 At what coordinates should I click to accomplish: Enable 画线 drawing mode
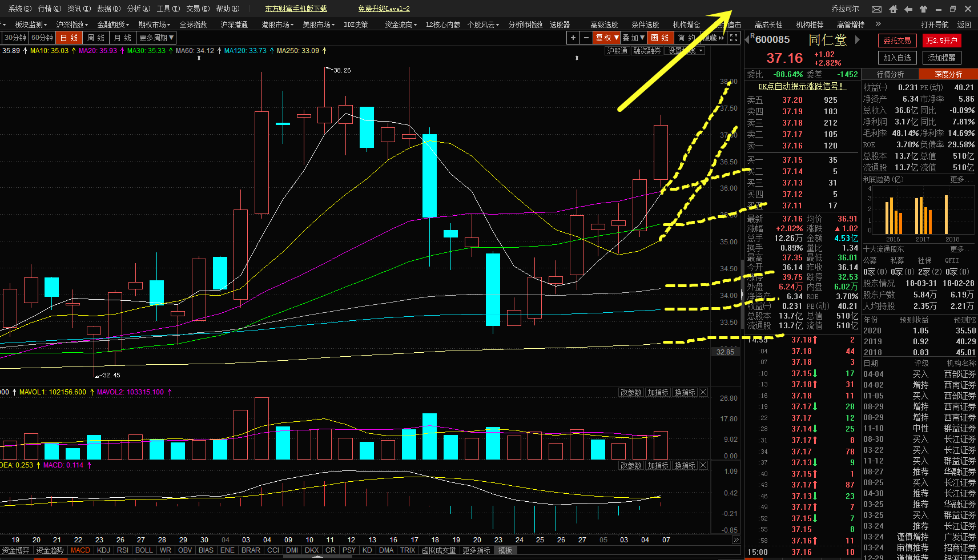tap(661, 38)
